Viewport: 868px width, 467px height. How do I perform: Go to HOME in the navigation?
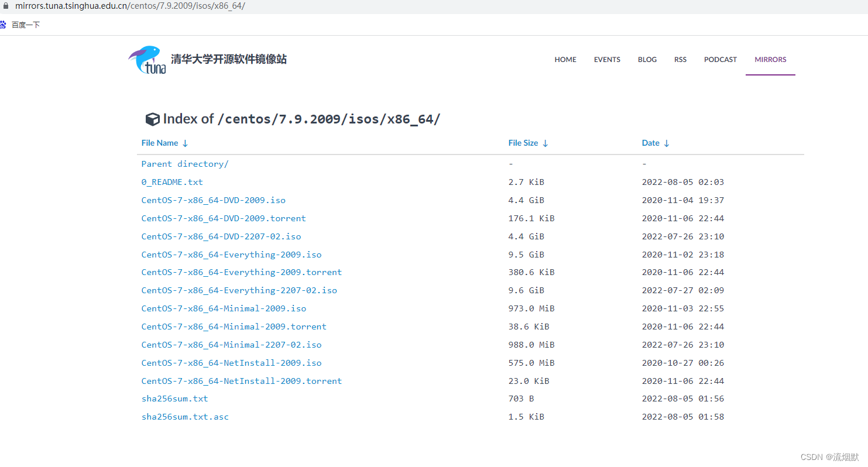(565, 60)
